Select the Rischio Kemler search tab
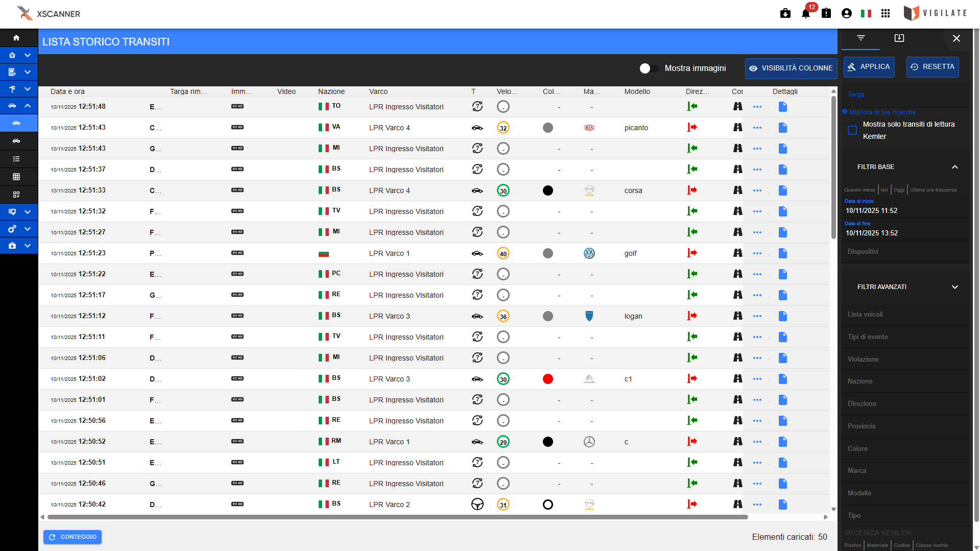This screenshot has height=551, width=980. coord(852,545)
